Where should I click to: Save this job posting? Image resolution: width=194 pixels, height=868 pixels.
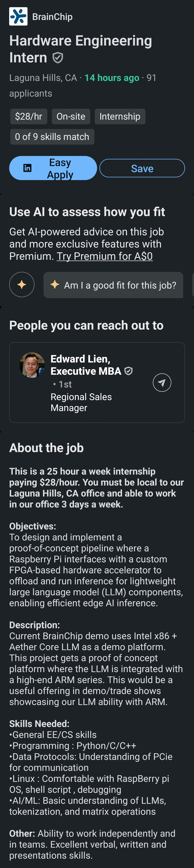[142, 169]
